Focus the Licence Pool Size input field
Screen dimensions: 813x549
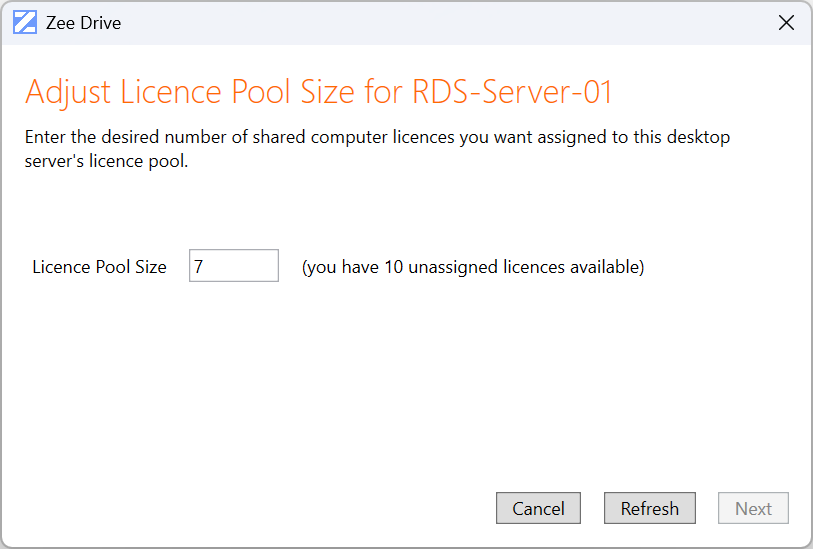coord(234,266)
